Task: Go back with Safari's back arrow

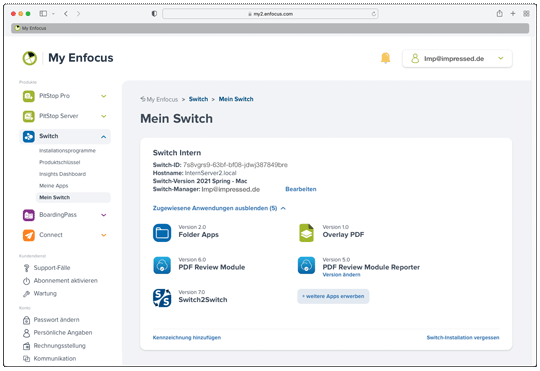Action: pyautogui.click(x=66, y=14)
